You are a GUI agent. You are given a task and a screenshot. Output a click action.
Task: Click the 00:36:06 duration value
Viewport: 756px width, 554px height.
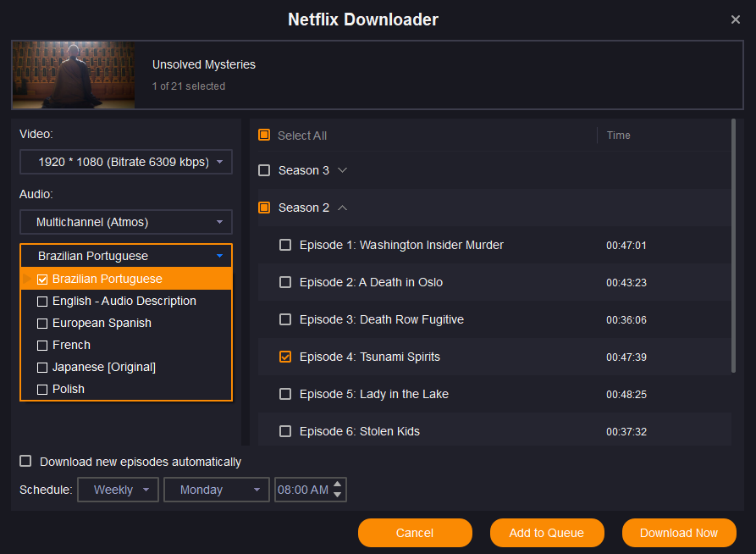tap(626, 320)
